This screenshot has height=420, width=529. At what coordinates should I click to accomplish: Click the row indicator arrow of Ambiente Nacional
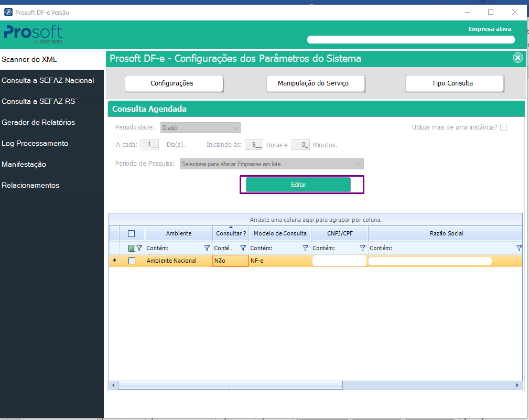(114, 261)
